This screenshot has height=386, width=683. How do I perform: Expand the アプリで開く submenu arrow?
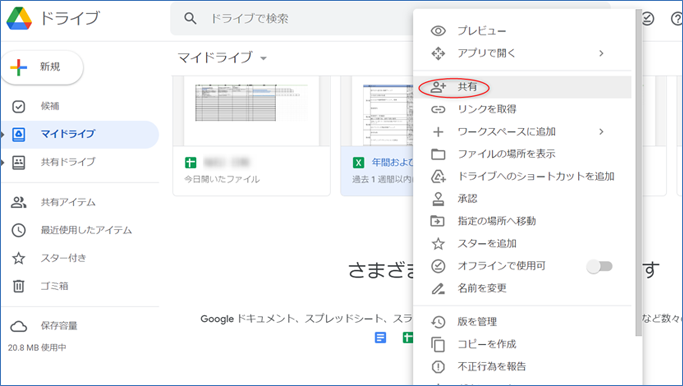[601, 53]
